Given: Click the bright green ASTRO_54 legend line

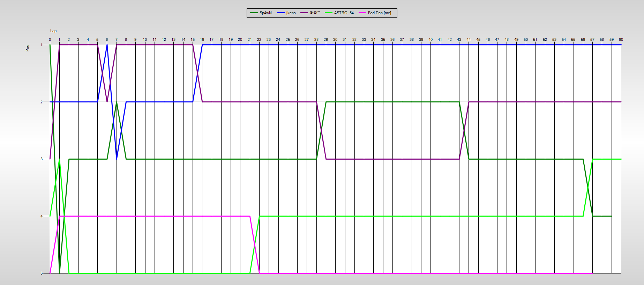Looking at the screenshot, I should click(329, 13).
